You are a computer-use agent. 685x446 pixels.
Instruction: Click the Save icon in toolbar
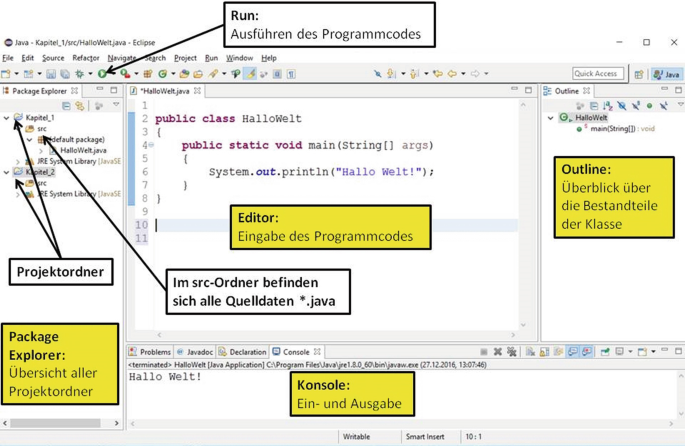pyautogui.click(x=51, y=74)
